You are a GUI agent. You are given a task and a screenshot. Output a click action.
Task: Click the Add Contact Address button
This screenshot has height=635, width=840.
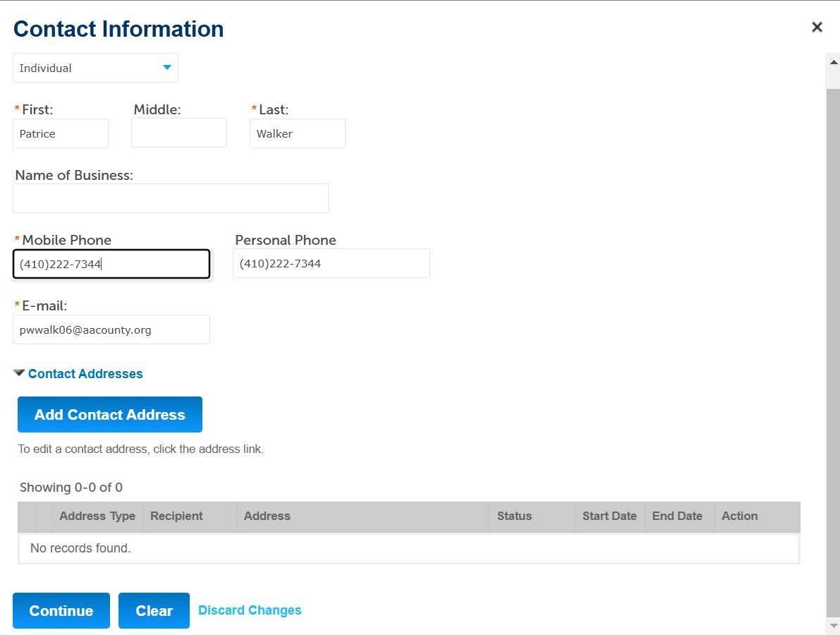[109, 414]
